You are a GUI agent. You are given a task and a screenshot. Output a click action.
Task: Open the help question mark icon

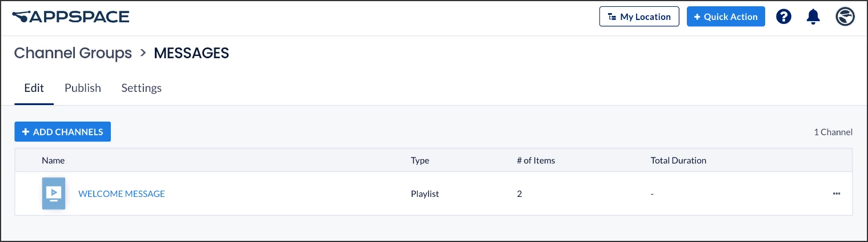coord(783,17)
